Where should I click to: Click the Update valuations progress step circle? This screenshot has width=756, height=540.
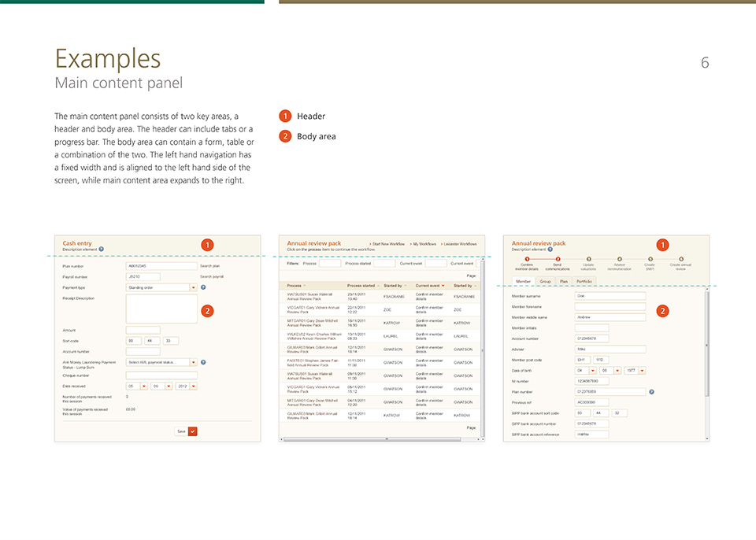[x=588, y=258]
